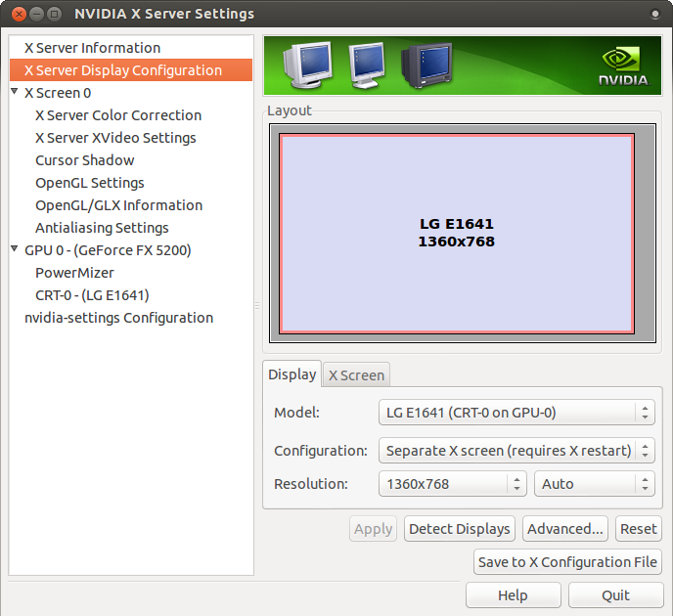Image resolution: width=673 pixels, height=616 pixels.
Task: Open the Resolution 1360x768 dropdown
Action: tap(452, 484)
